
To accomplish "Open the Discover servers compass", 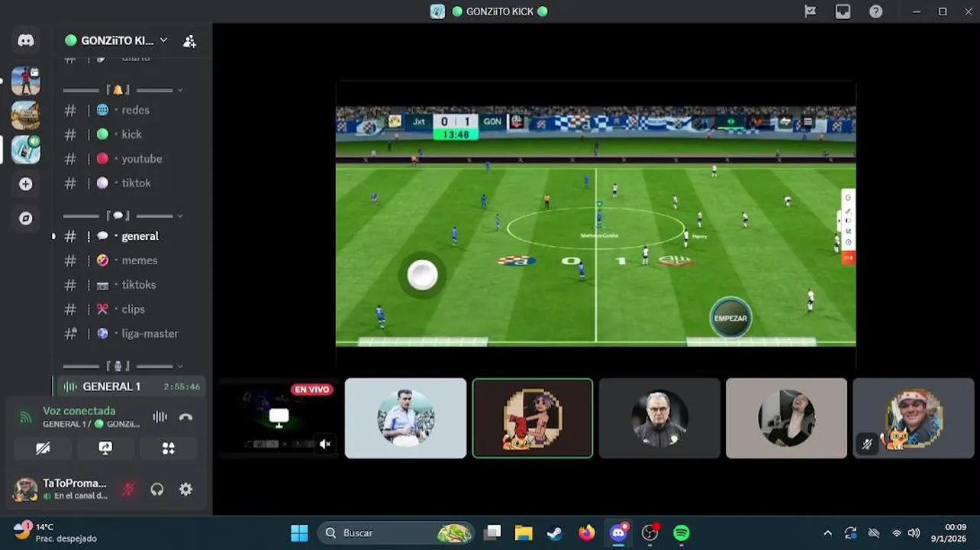I will [x=26, y=218].
